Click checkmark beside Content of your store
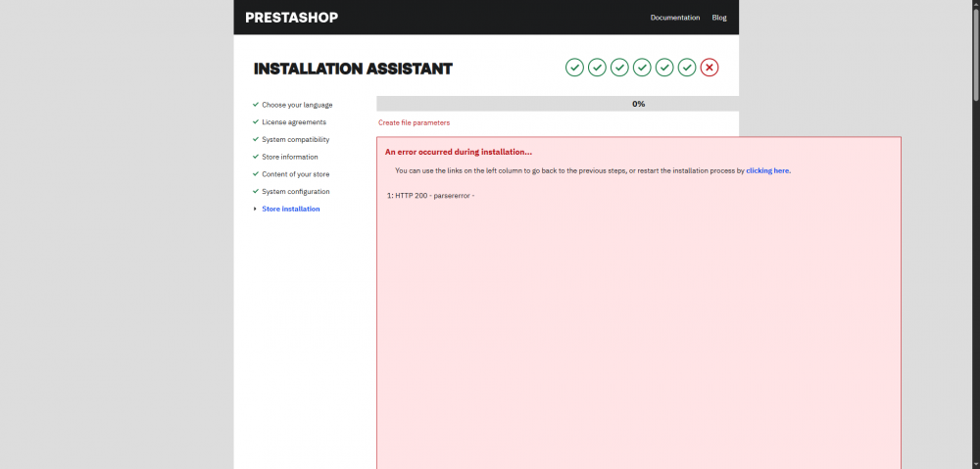This screenshot has height=469, width=980. [x=255, y=173]
